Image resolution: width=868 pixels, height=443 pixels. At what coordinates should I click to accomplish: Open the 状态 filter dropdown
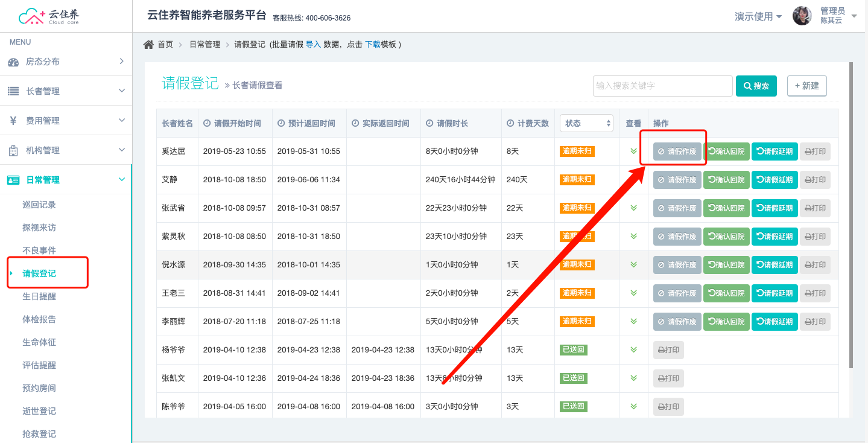coord(586,123)
